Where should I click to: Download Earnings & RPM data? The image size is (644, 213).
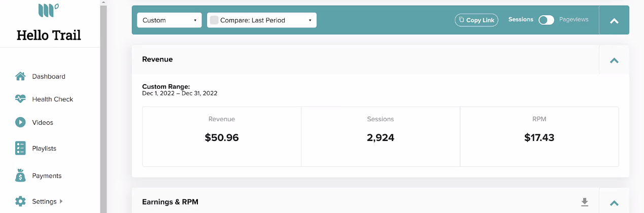click(x=585, y=202)
